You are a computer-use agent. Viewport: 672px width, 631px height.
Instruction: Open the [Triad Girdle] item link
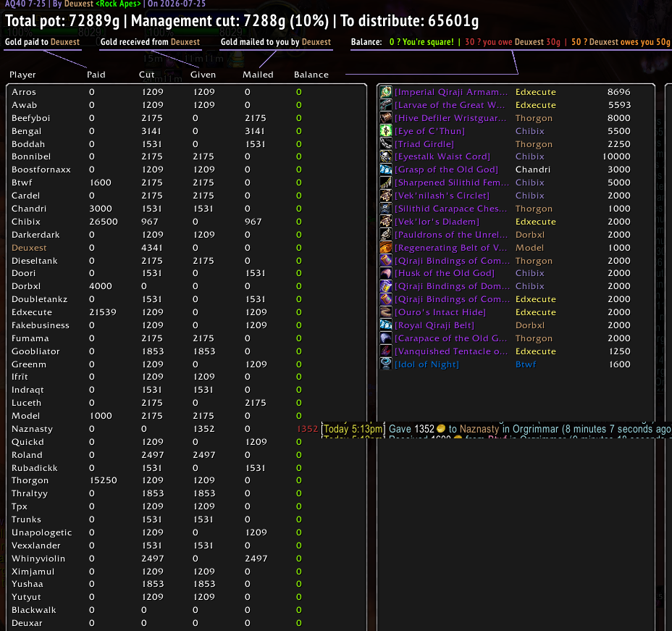pos(424,144)
